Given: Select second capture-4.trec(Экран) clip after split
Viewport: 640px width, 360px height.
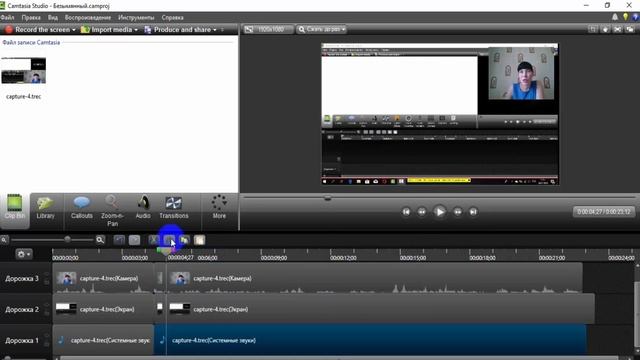Looking at the screenshot, I should tap(380, 309).
